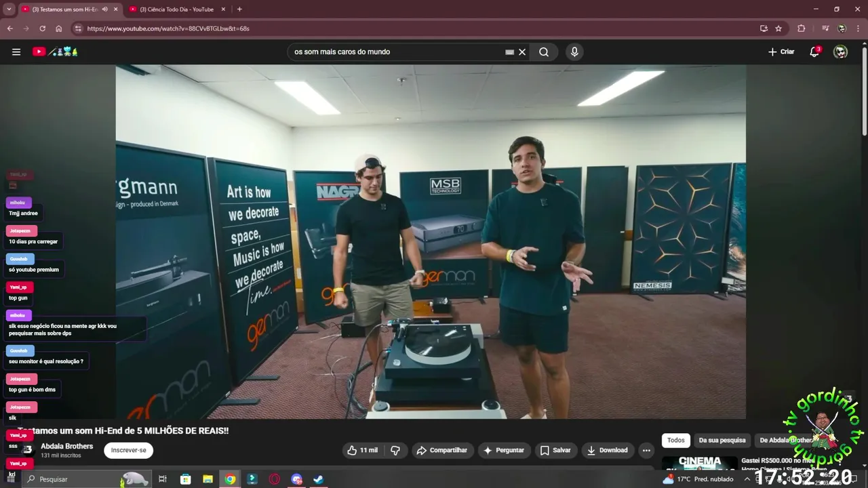This screenshot has height=488, width=868.
Task: View site information icon in address bar
Action: tap(78, 28)
